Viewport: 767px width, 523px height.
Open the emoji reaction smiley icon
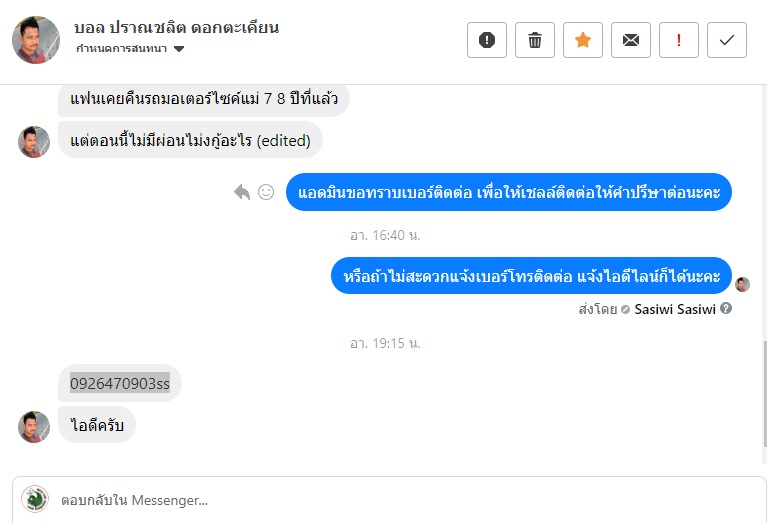pos(266,192)
